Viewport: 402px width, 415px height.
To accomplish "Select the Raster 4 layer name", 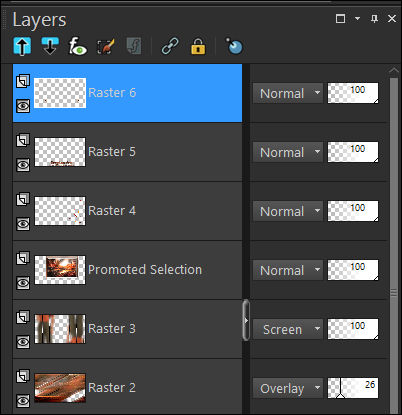I will coord(112,211).
